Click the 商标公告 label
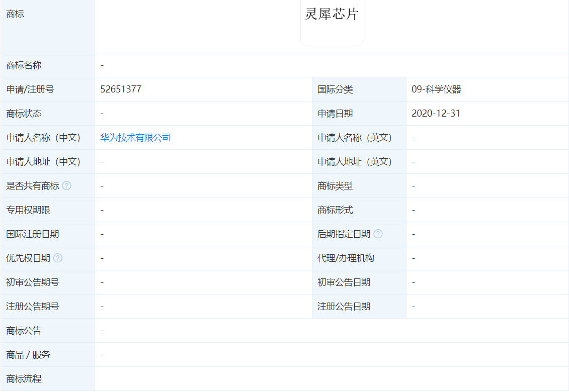Image resolution: width=569 pixels, height=392 pixels. tap(24, 330)
